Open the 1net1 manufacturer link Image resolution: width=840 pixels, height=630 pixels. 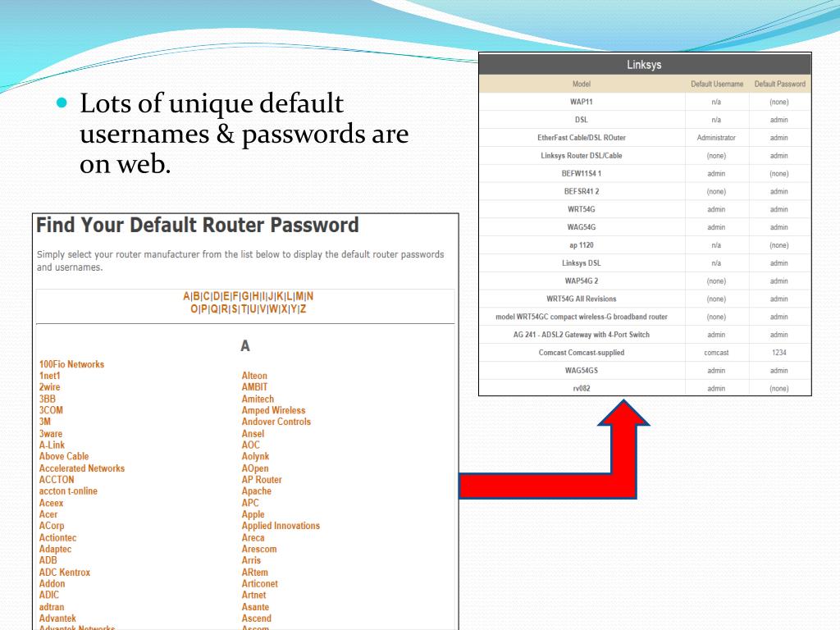pos(50,376)
